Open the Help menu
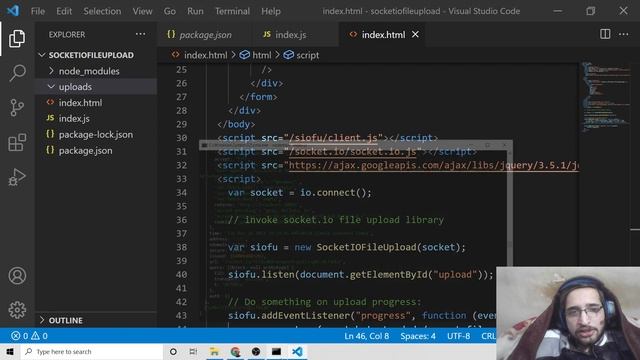This screenshot has width=640, height=360. pos(271,11)
